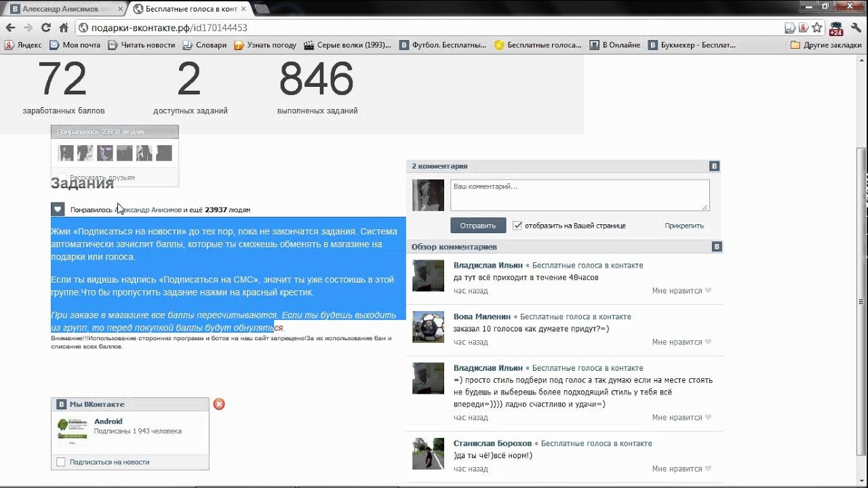This screenshot has height=488, width=868.
Task: Click the VK logo in 2 комментария header
Action: tap(713, 166)
